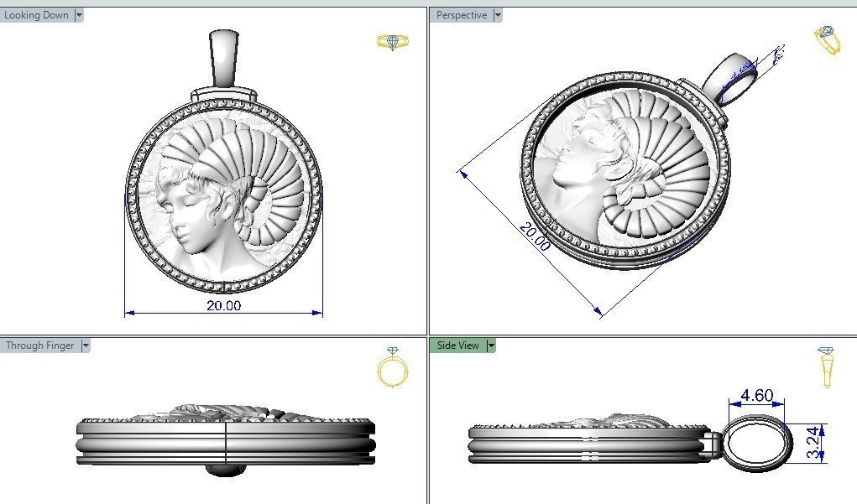Click the front-view ring icon in Through Finger

coord(393,367)
